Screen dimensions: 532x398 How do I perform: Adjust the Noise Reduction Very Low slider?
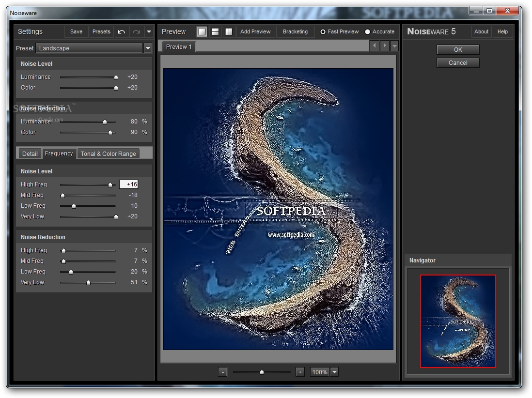pos(89,283)
